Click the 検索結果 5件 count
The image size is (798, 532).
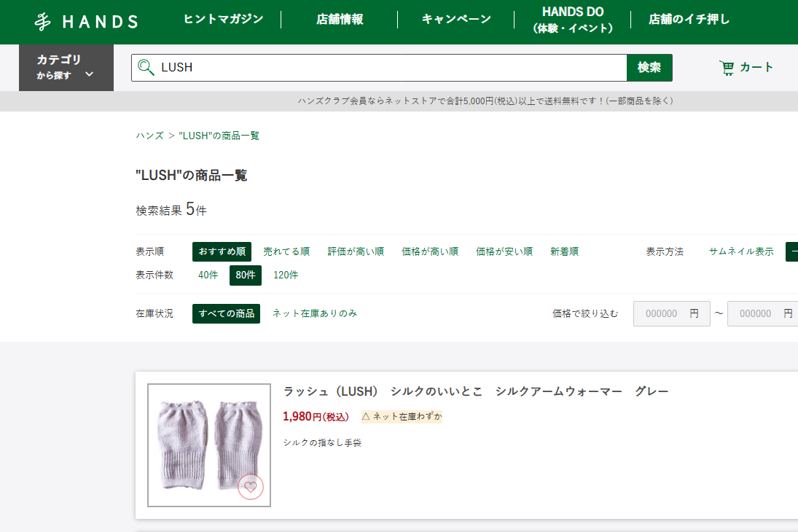(171, 209)
